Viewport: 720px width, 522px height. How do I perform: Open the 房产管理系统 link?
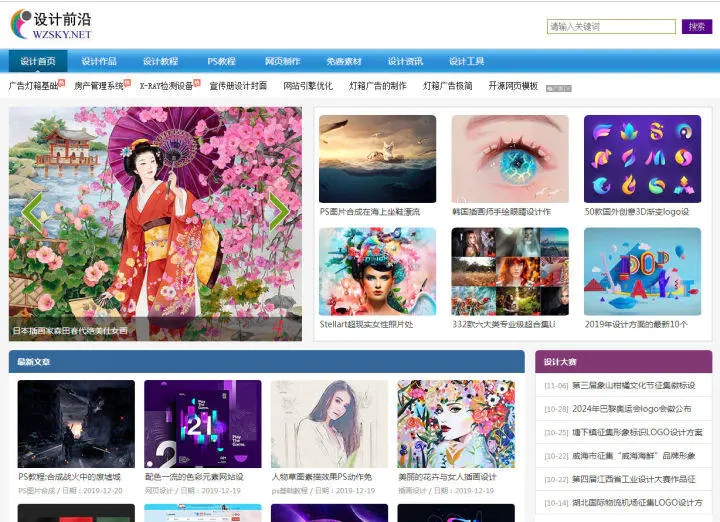pos(99,86)
